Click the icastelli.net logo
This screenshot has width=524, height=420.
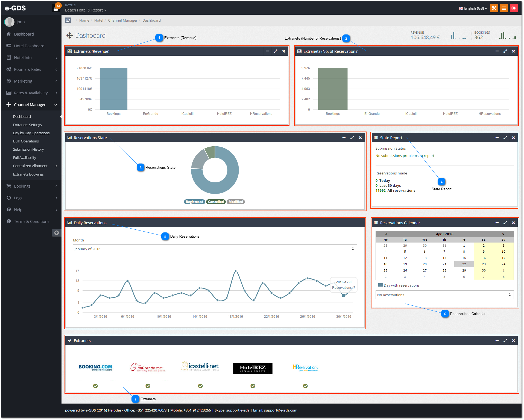(200, 366)
